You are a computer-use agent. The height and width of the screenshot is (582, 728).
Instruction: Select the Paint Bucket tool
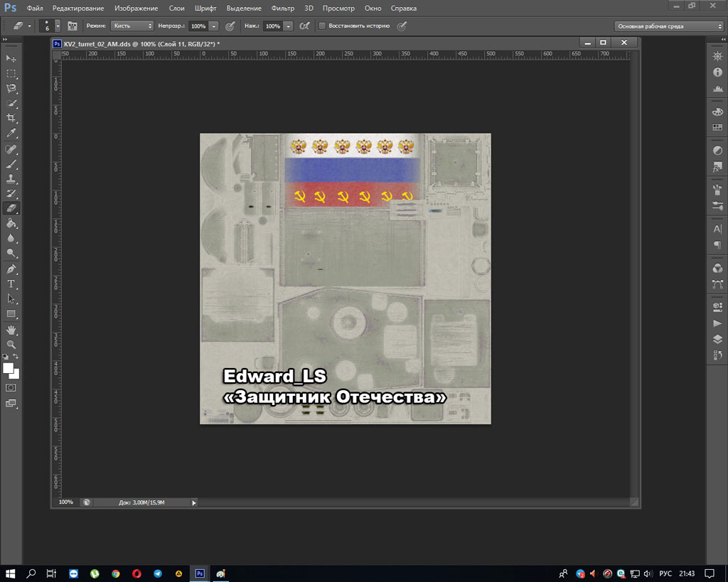[x=11, y=223]
